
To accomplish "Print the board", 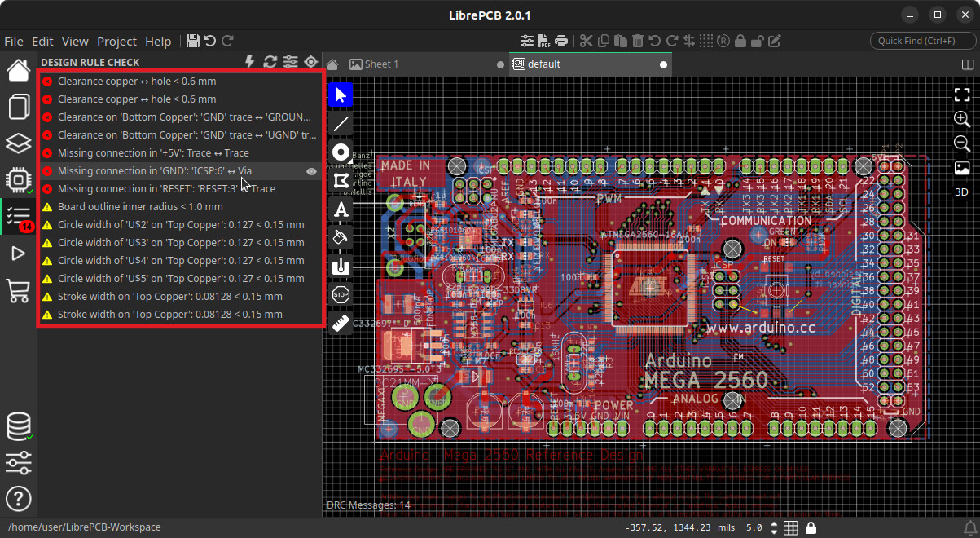I will tap(561, 41).
